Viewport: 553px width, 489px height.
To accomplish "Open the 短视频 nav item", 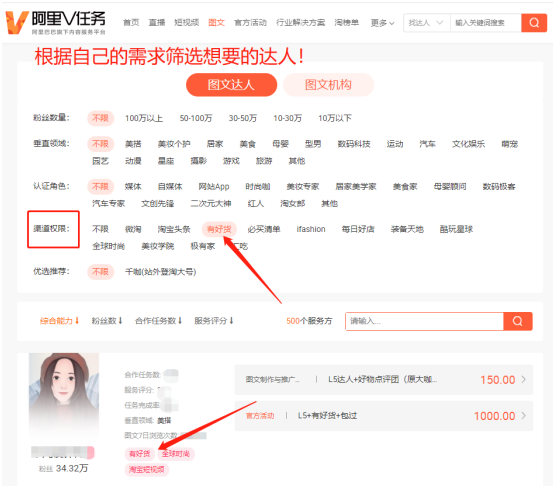I will click(187, 23).
